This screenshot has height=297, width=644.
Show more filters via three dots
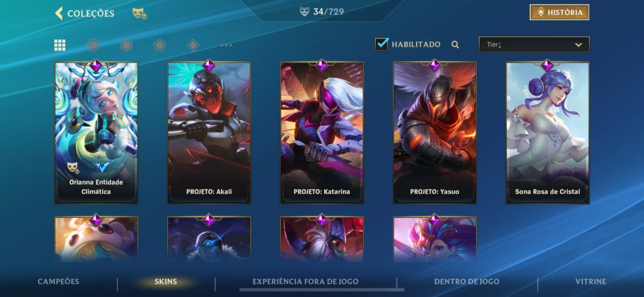[x=226, y=45]
